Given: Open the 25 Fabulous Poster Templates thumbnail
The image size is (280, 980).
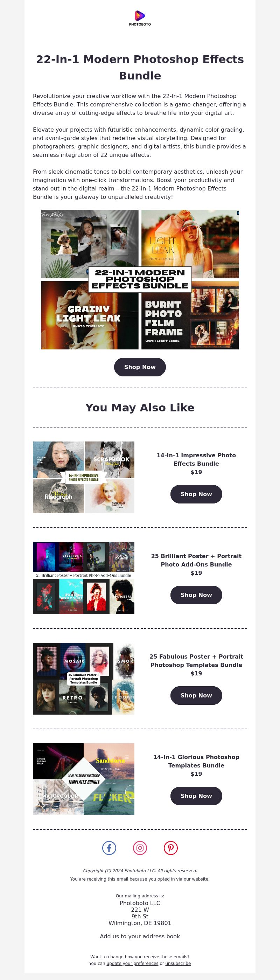Looking at the screenshot, I should tap(84, 679).
